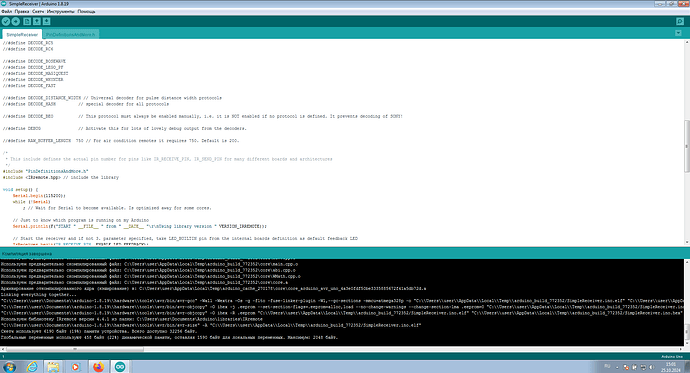Click the Arduino logo in the title bar
The width and height of the screenshot is (690, 373).
click(4, 4)
